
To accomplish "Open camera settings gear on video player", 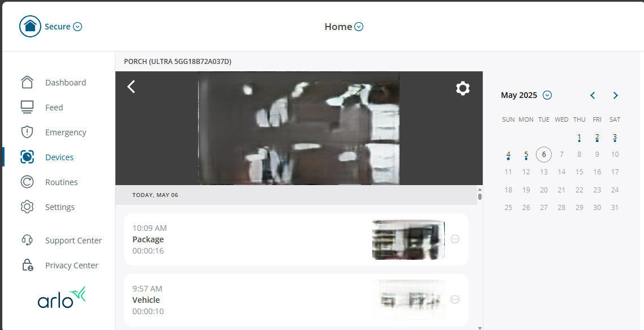I will 463,88.
